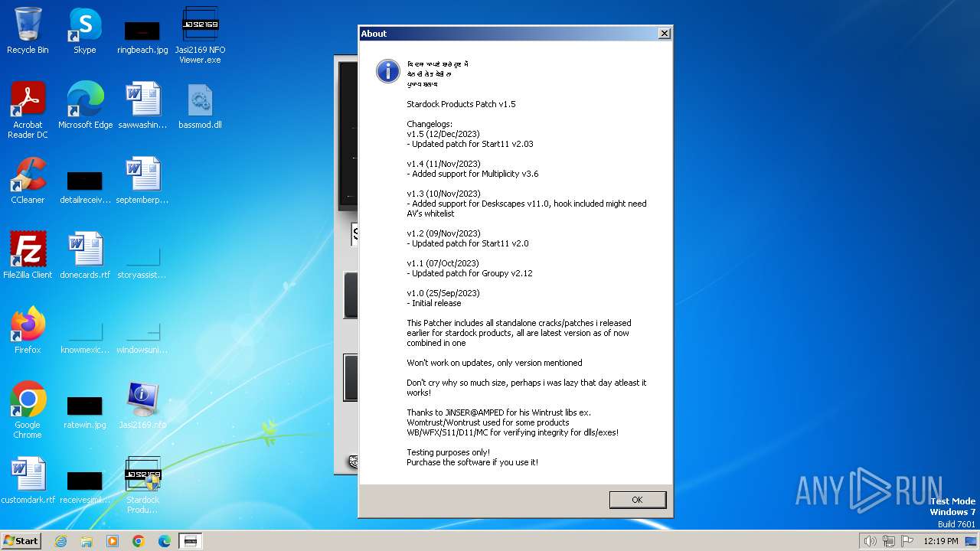Viewport: 980px width, 551px height.
Task: Click OK in the About dialog
Action: (637, 500)
